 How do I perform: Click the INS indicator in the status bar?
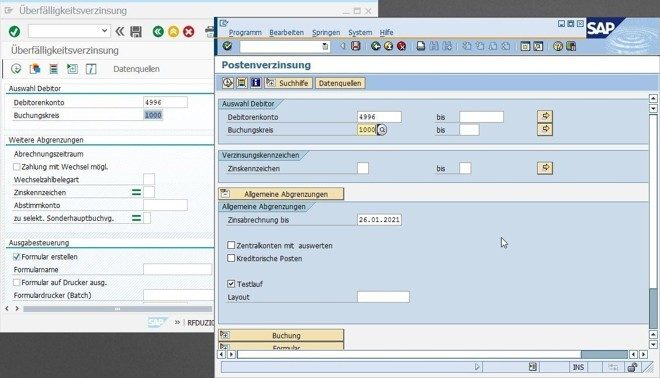click(578, 367)
